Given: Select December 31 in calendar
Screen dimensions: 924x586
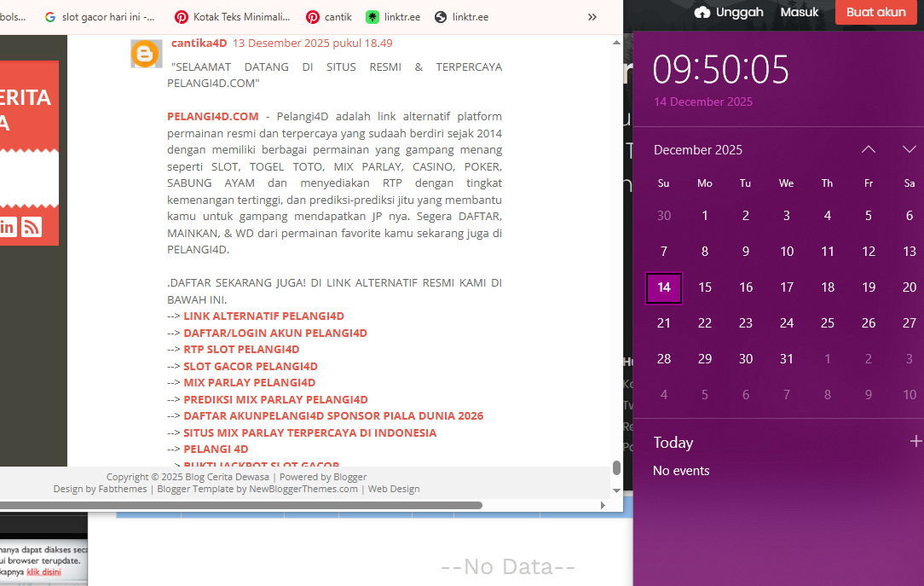Looking at the screenshot, I should pyautogui.click(x=787, y=359).
